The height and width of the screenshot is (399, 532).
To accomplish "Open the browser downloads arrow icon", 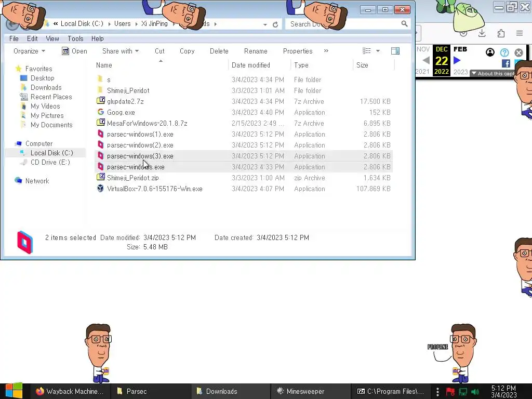I will pos(482,33).
